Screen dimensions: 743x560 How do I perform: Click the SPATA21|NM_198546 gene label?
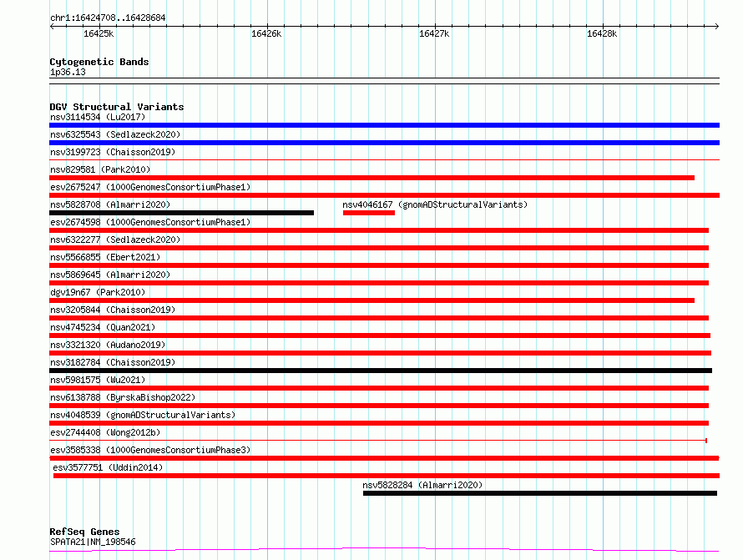point(93,542)
